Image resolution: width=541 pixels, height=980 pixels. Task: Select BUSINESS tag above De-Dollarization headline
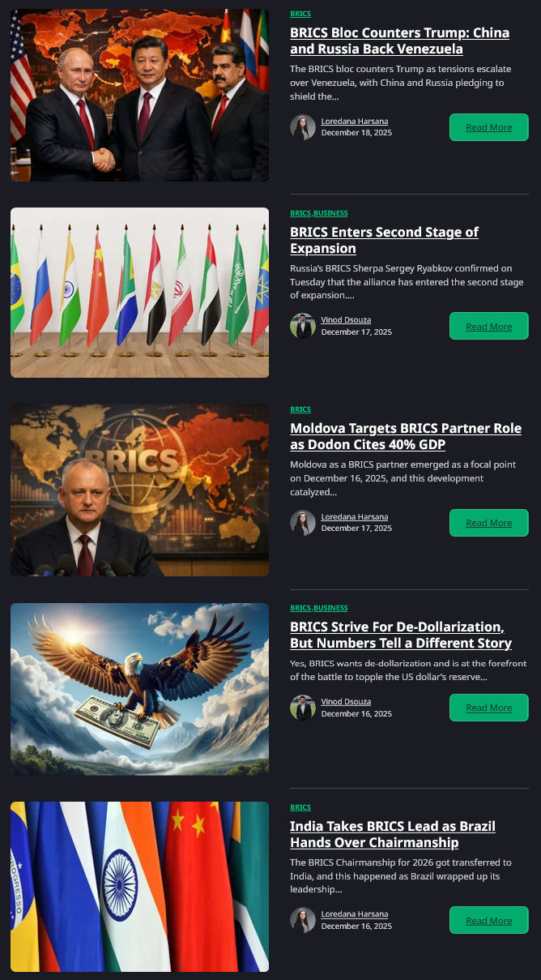click(330, 608)
